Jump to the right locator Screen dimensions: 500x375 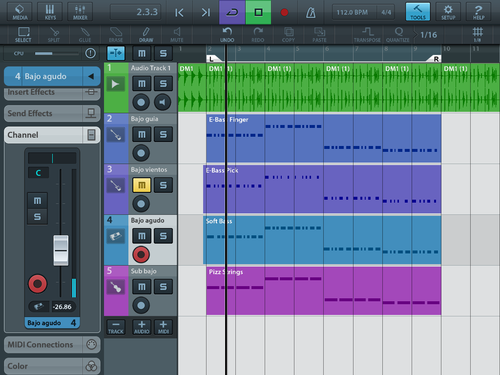206,13
